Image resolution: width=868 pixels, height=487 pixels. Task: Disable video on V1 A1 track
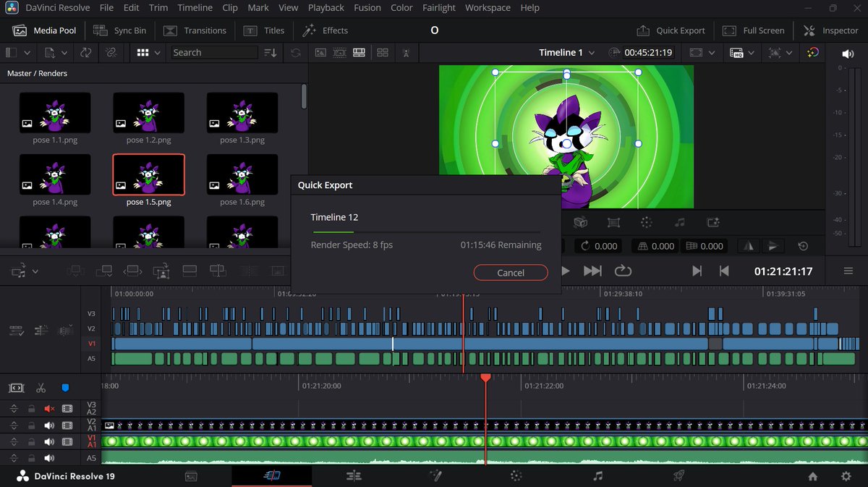(x=67, y=441)
